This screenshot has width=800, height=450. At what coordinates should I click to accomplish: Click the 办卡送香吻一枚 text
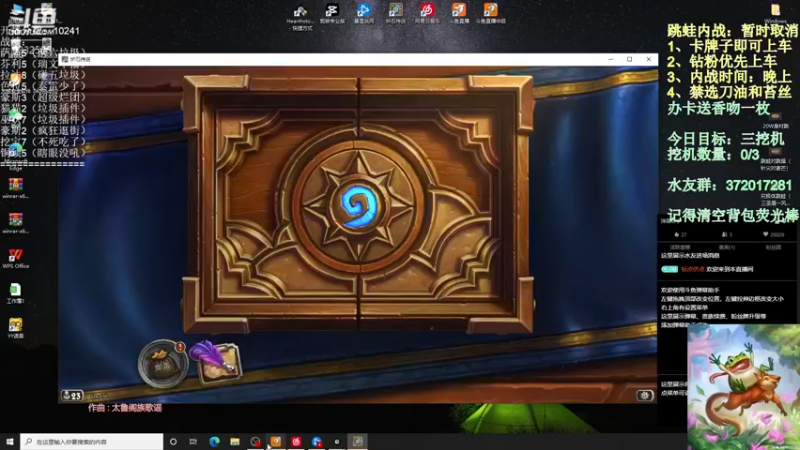coord(718,108)
